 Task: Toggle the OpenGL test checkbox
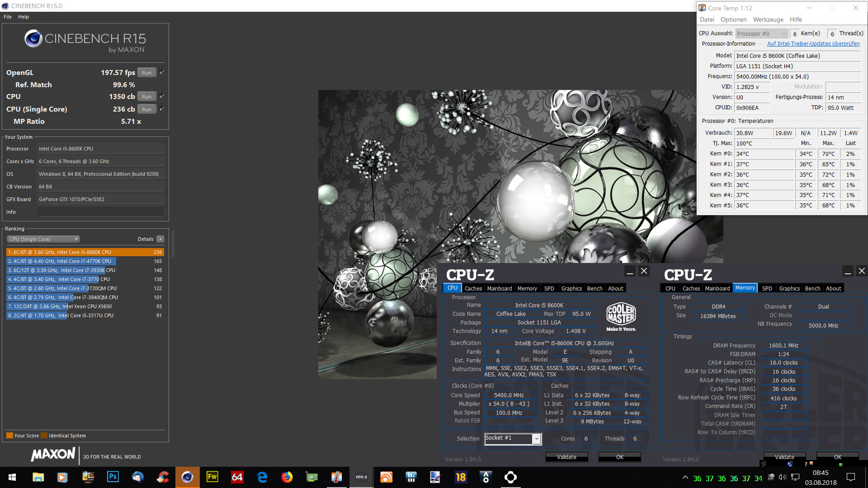click(162, 72)
